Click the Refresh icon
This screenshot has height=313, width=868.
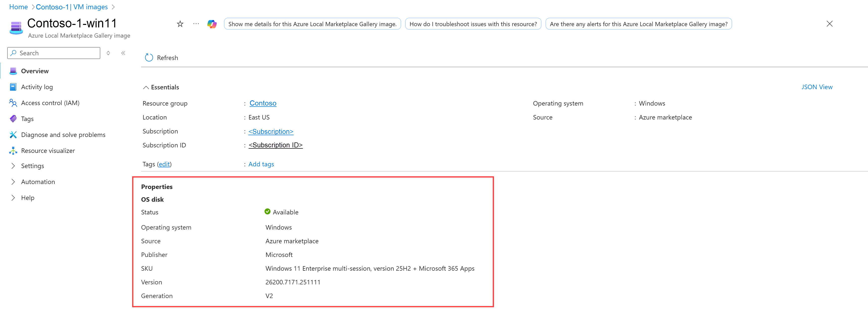pos(149,58)
